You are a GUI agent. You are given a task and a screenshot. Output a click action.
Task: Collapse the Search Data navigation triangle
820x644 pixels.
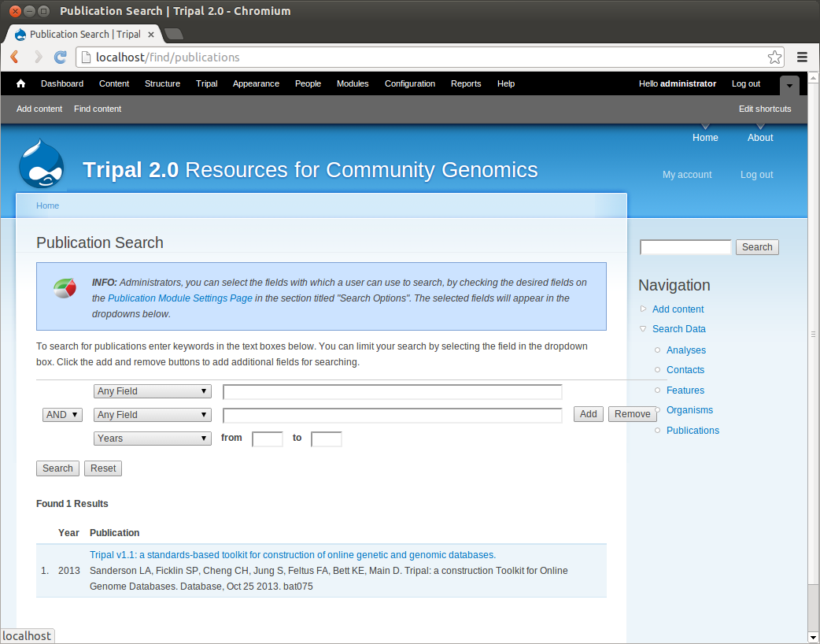pyautogui.click(x=643, y=329)
